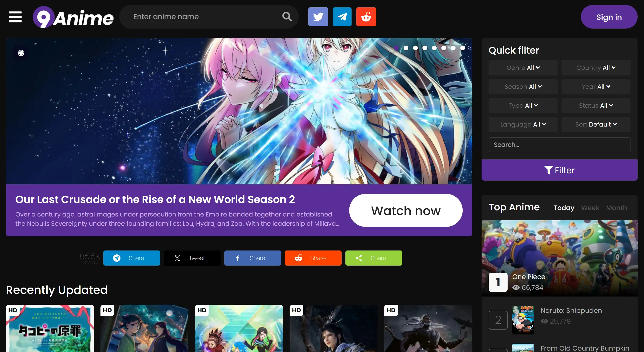This screenshot has height=352, width=644.
Task: Select the sixth carousel dot
Action: click(x=444, y=48)
